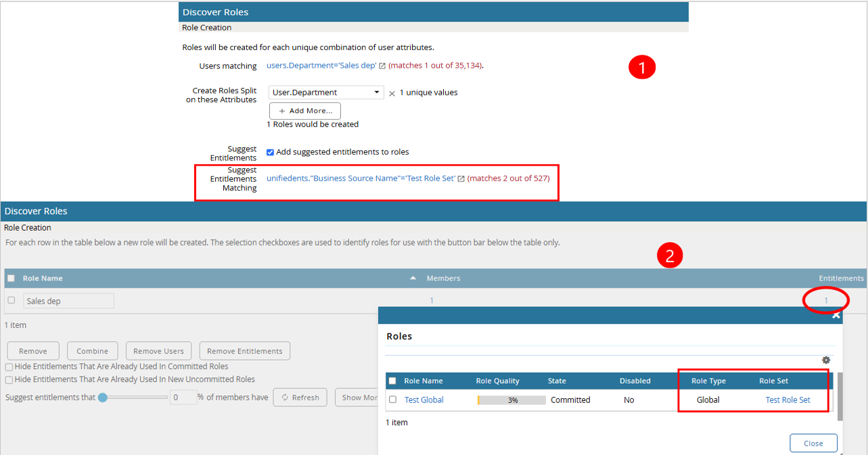
Task: Open the User.Department attribute dropdown
Action: [x=326, y=93]
